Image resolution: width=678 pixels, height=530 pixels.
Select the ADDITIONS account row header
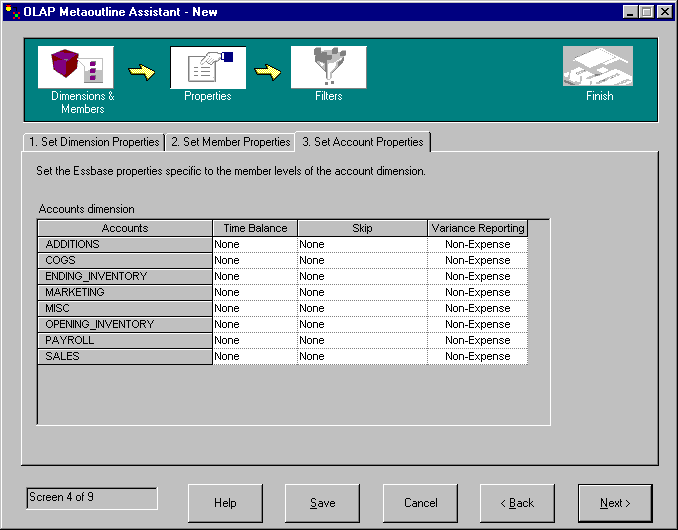point(125,244)
